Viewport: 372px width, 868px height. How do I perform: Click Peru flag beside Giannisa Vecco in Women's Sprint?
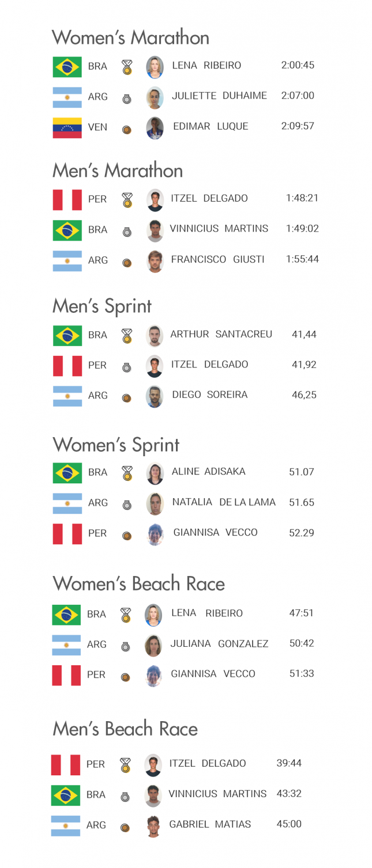(67, 534)
